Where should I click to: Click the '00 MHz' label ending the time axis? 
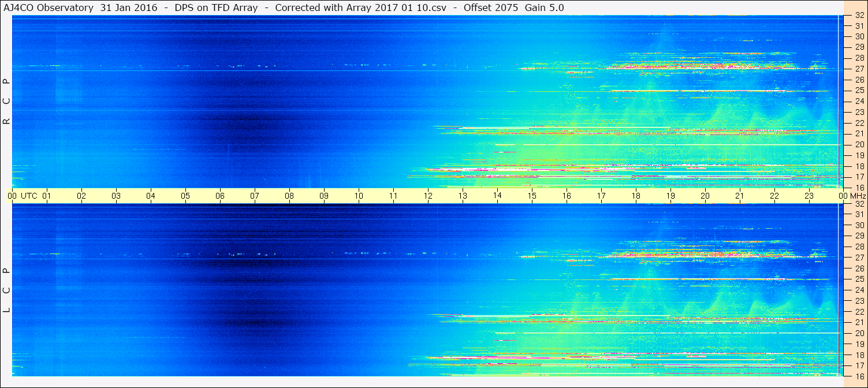[852, 196]
